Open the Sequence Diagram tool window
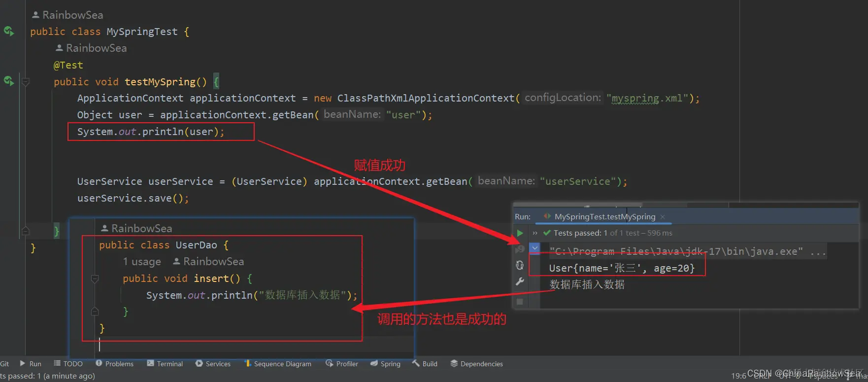Image resolution: width=868 pixels, height=382 pixels. click(x=278, y=364)
